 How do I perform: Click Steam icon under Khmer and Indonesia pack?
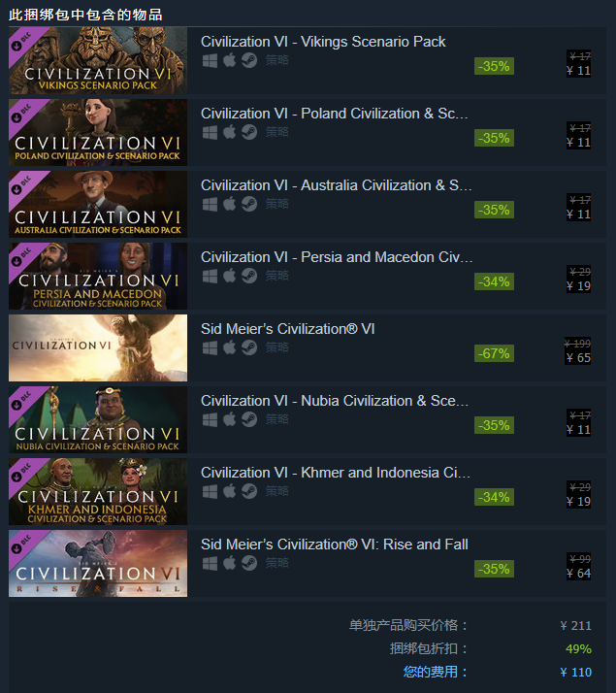point(249,491)
